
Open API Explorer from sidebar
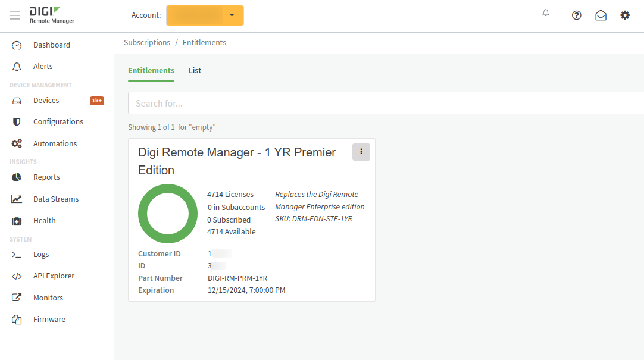click(x=54, y=276)
